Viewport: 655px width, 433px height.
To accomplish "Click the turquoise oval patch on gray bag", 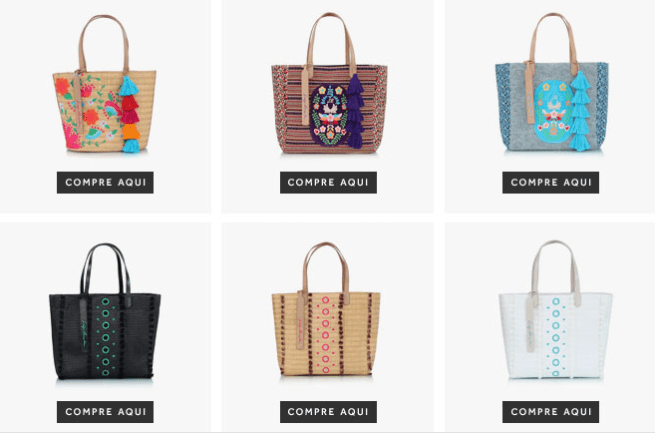I will click(553, 111).
